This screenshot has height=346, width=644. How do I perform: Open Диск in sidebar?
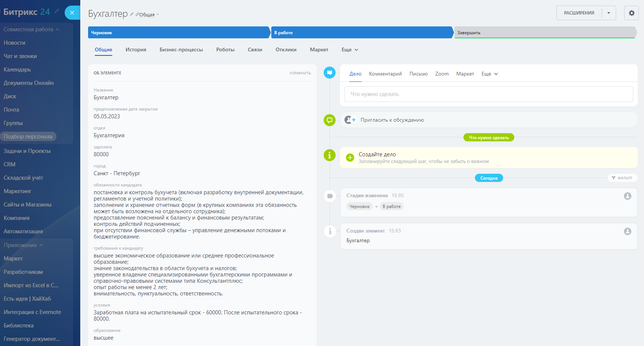click(x=10, y=96)
